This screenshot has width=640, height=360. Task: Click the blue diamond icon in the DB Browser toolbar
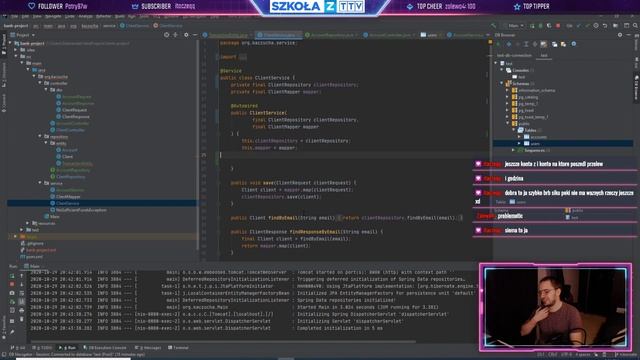coord(509,44)
